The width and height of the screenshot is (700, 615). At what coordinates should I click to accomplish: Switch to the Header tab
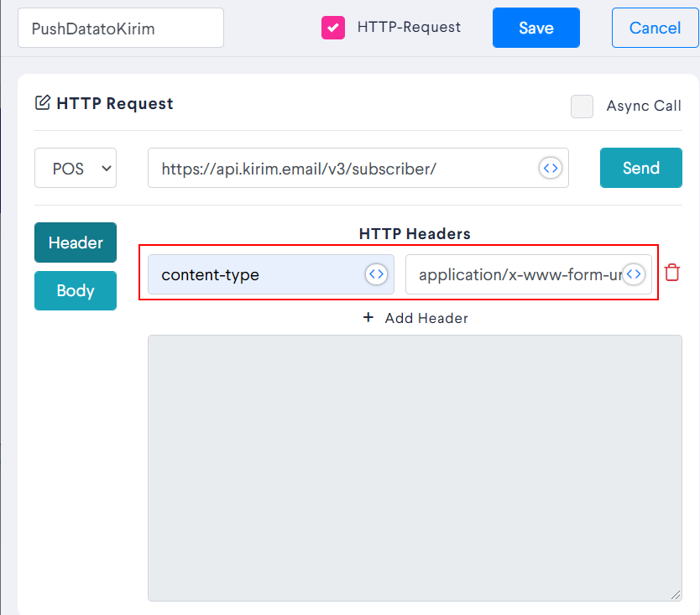click(75, 242)
